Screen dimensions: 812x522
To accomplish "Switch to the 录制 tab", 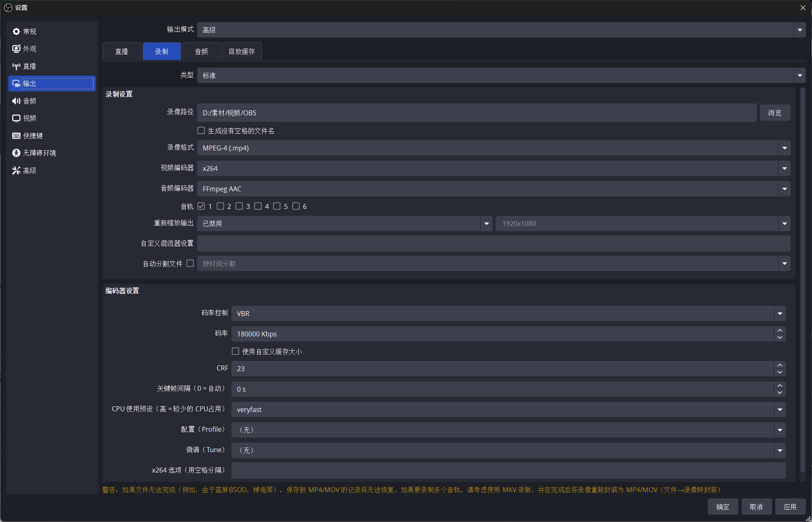I will point(162,52).
